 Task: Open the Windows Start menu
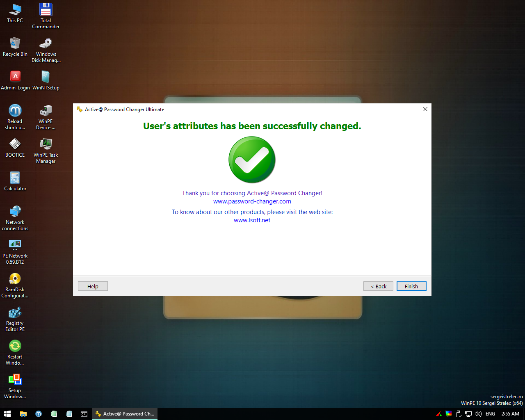(x=7, y=414)
